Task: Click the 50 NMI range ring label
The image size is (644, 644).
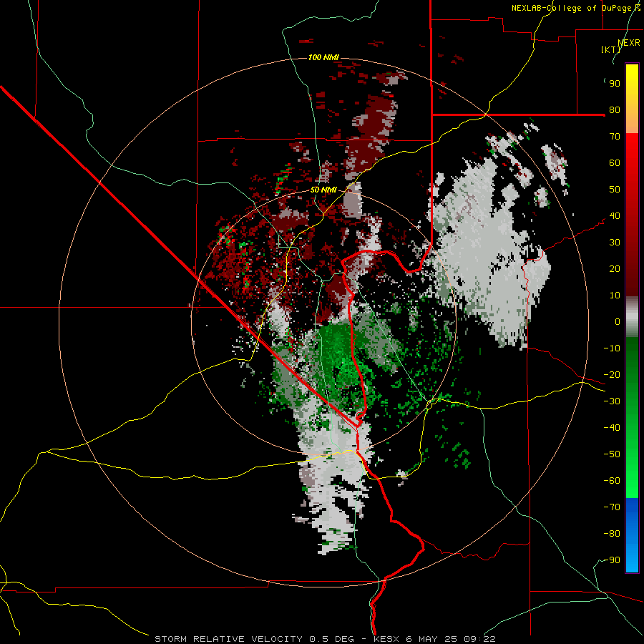Action: [x=323, y=190]
